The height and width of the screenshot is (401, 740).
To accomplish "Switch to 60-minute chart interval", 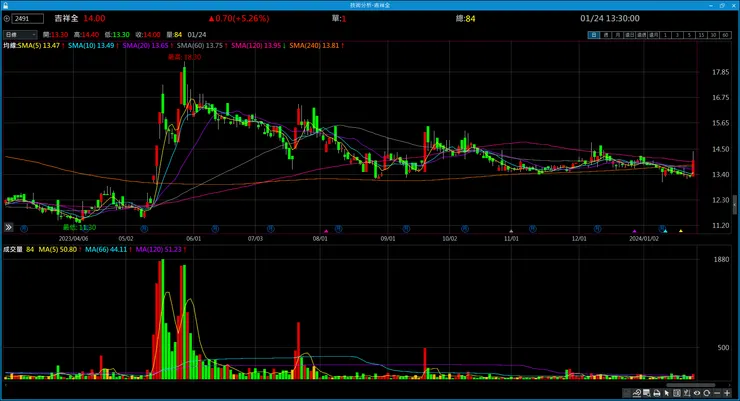I will [x=725, y=35].
